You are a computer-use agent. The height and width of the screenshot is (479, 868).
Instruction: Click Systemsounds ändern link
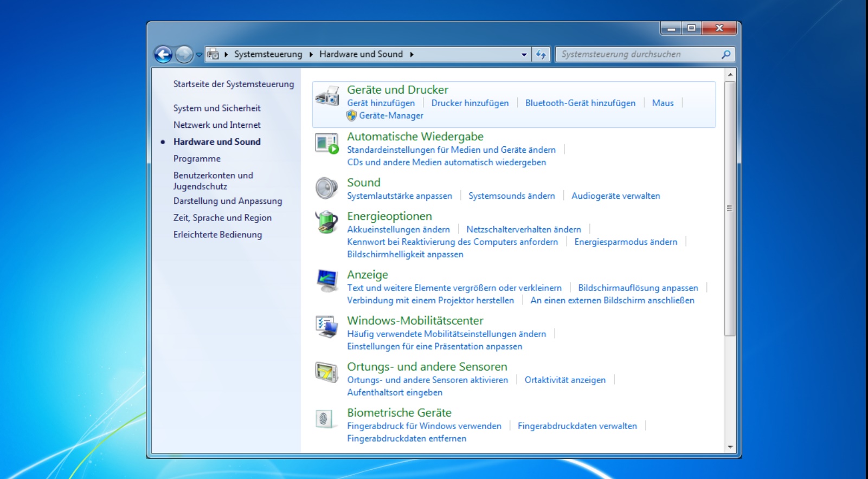click(x=512, y=196)
